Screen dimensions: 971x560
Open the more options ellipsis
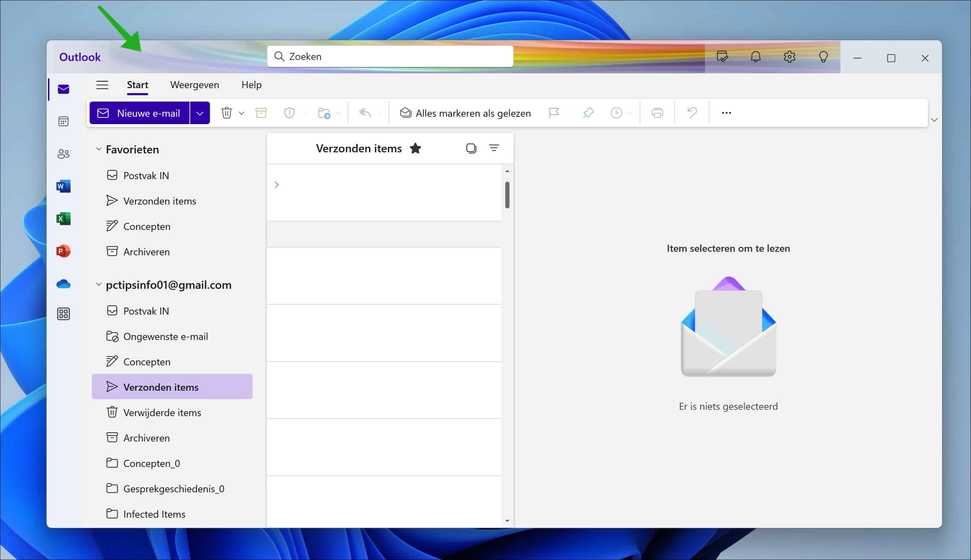[726, 113]
